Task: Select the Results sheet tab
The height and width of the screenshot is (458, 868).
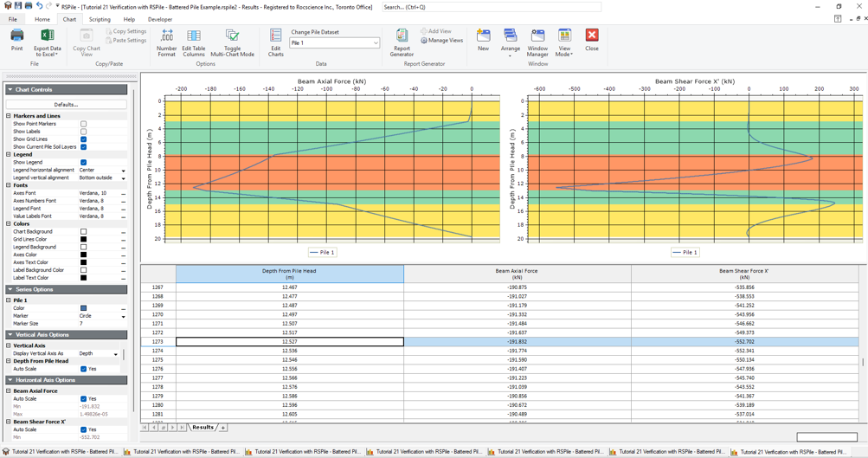Action: [203, 428]
